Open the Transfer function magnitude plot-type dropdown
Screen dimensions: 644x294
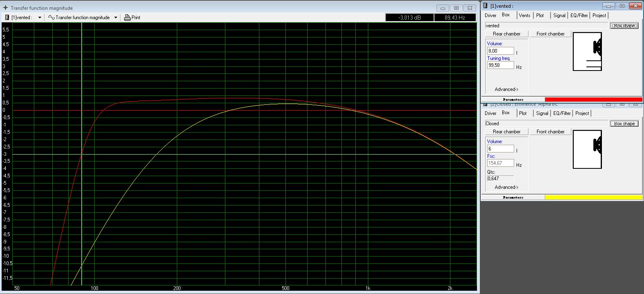(x=116, y=18)
